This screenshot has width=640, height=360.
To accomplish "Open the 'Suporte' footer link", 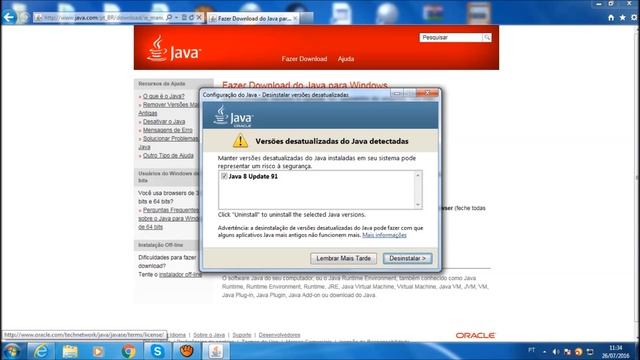I will 242,335.
